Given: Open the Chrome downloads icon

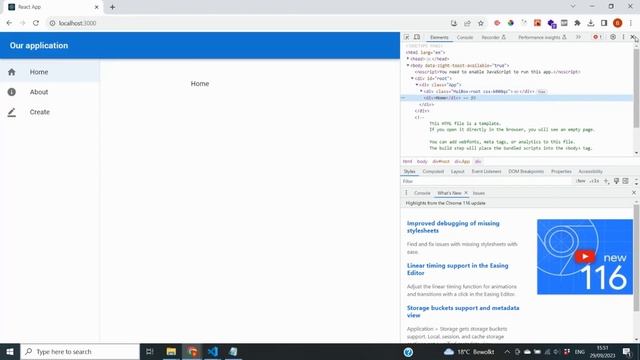Looking at the screenshot, I should pos(591,23).
